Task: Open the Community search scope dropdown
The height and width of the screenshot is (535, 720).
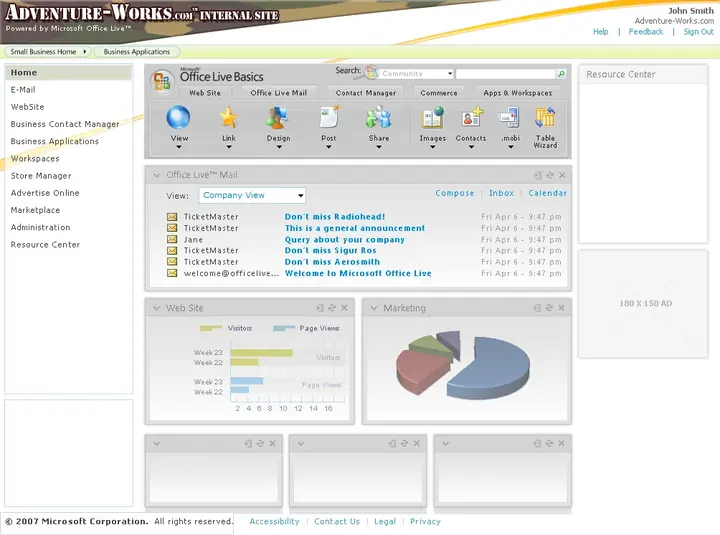Action: click(416, 73)
